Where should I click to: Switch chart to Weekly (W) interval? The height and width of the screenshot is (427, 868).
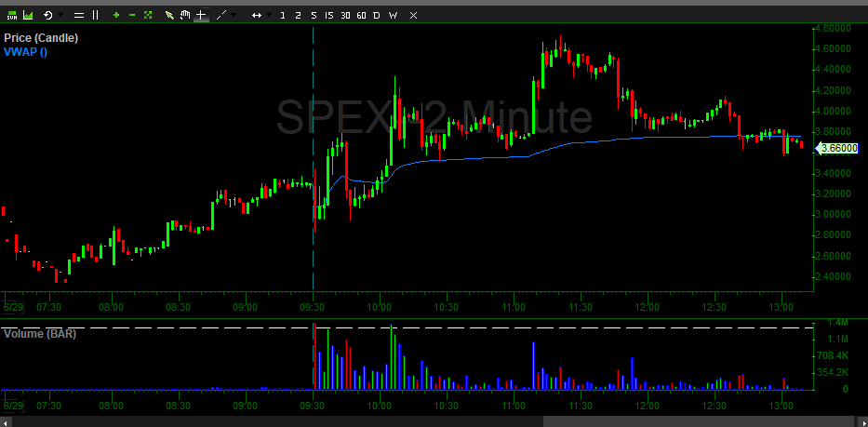393,16
